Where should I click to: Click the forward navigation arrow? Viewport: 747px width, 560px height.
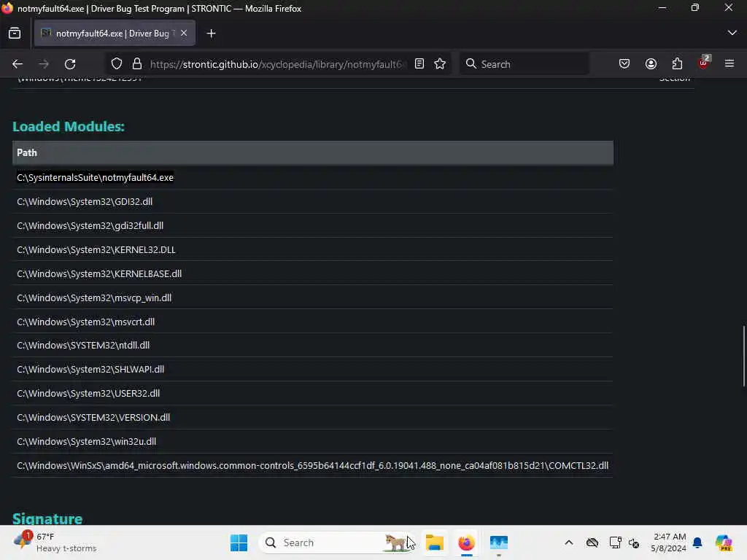[44, 64]
